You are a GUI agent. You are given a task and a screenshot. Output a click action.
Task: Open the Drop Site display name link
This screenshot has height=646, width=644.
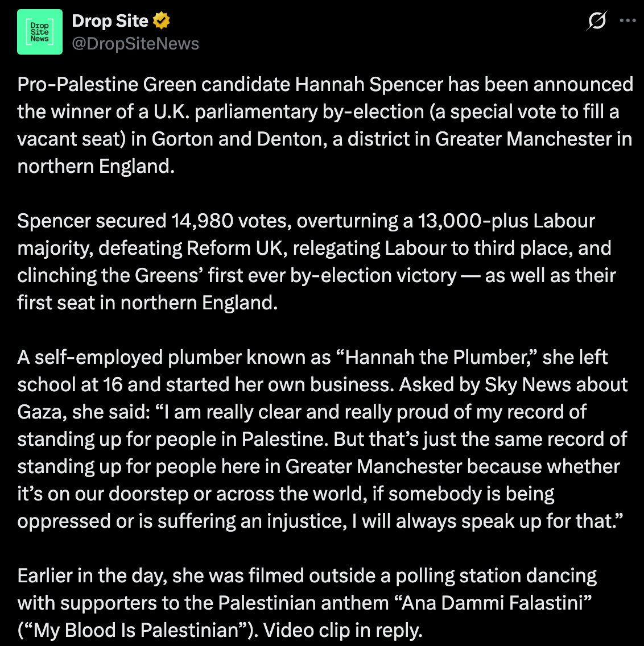(x=110, y=22)
